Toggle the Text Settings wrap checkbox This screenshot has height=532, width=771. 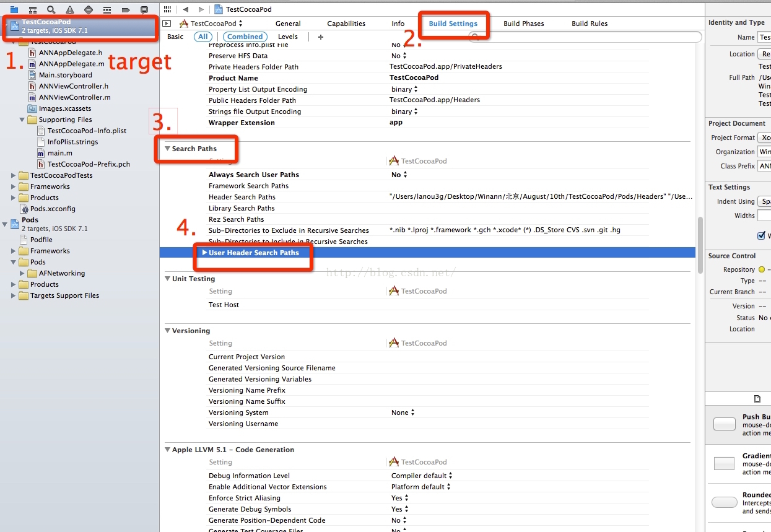point(761,235)
